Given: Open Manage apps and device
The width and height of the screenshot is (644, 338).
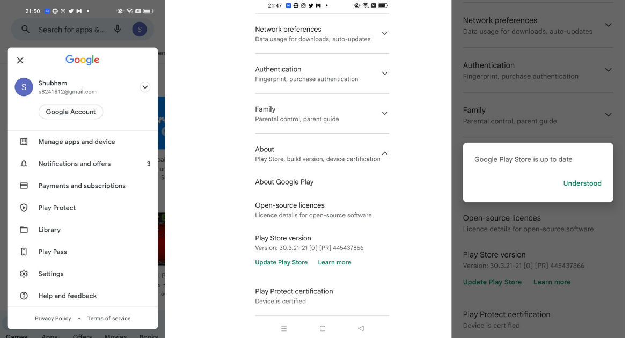Looking at the screenshot, I should [83, 142].
